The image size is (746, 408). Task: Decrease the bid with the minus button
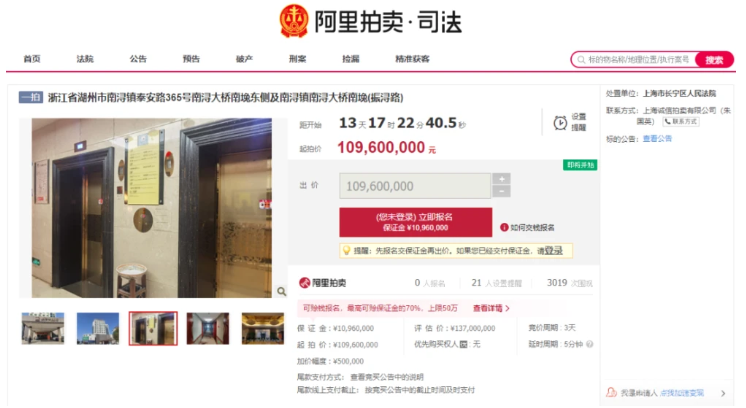pyautogui.click(x=501, y=191)
